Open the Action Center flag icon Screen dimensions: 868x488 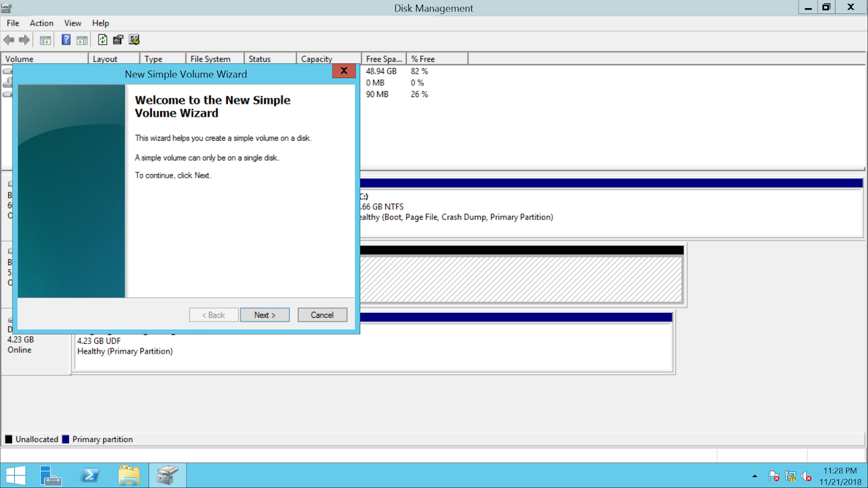[774, 476]
